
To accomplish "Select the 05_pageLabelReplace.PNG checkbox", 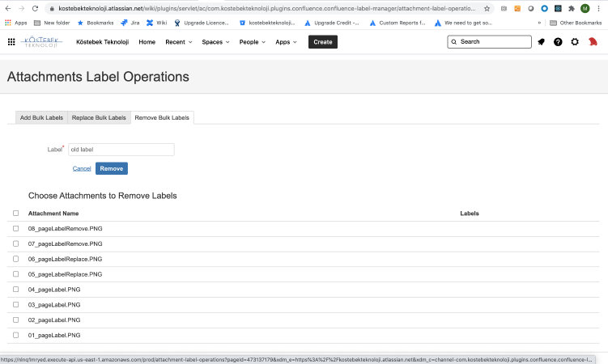I will click(x=15, y=274).
